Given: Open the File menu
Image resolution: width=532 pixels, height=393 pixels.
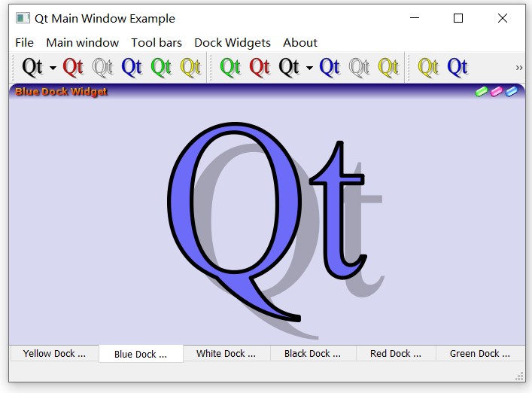Looking at the screenshot, I should [24, 43].
